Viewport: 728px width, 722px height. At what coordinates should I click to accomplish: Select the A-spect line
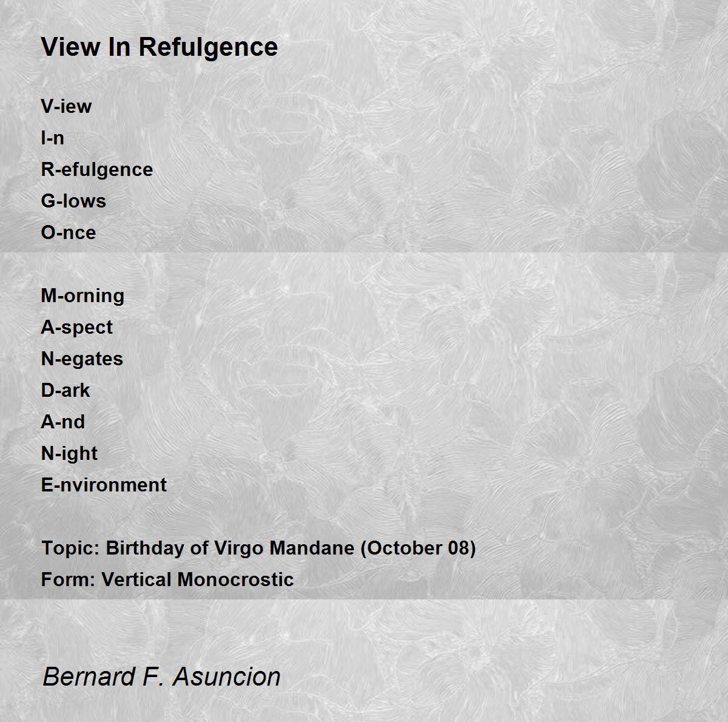coord(77,328)
